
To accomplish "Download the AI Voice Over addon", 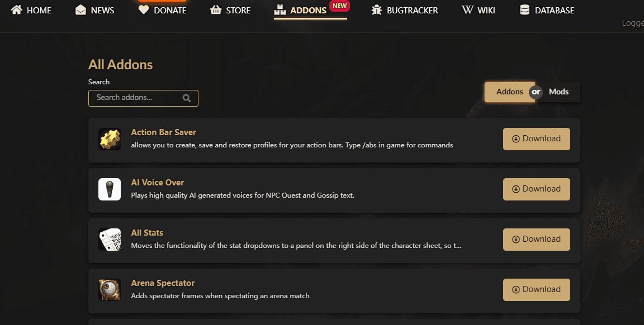I will point(536,189).
